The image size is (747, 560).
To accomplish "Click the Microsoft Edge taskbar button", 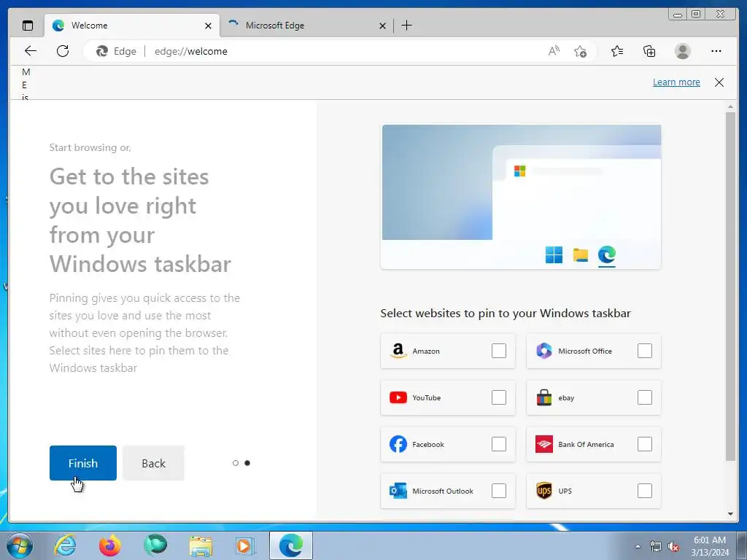I will 291,545.
